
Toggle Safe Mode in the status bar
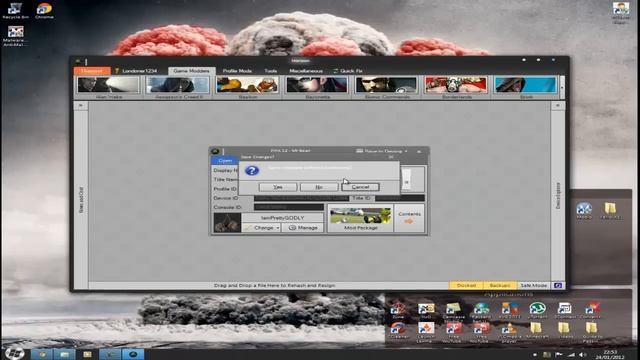[x=534, y=285]
